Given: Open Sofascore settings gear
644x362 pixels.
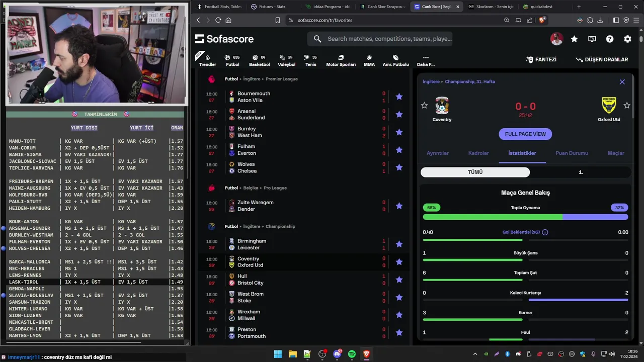Looking at the screenshot, I should [627, 39].
